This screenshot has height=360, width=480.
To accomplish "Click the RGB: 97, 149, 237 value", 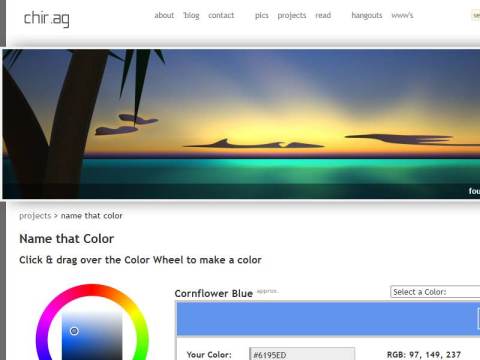I will pyautogui.click(x=424, y=355).
